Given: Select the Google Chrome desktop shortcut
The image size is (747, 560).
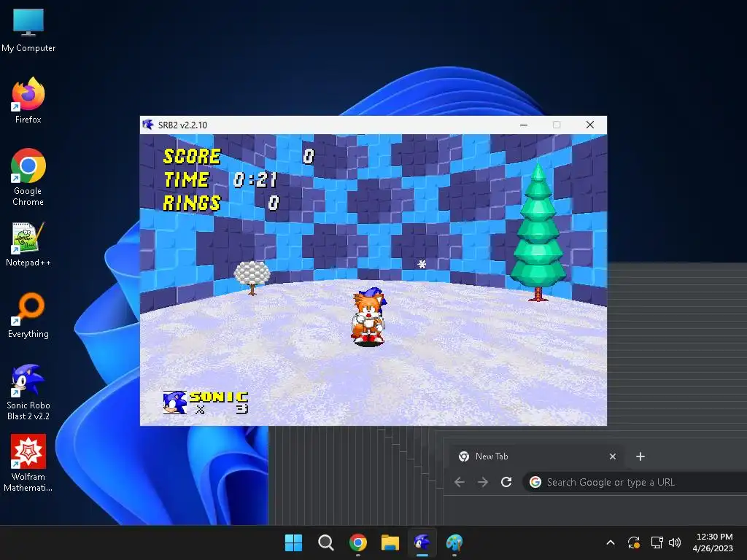Looking at the screenshot, I should point(28,177).
